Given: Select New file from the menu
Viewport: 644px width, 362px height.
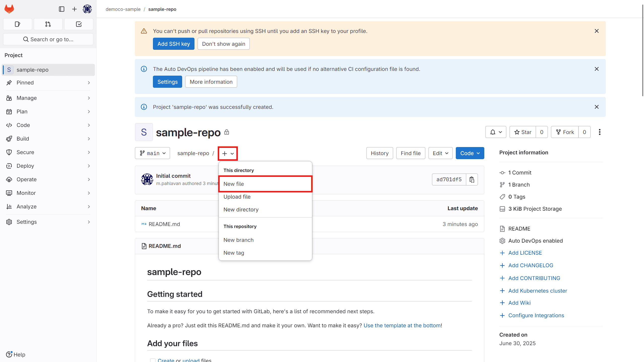Looking at the screenshot, I should [265, 184].
